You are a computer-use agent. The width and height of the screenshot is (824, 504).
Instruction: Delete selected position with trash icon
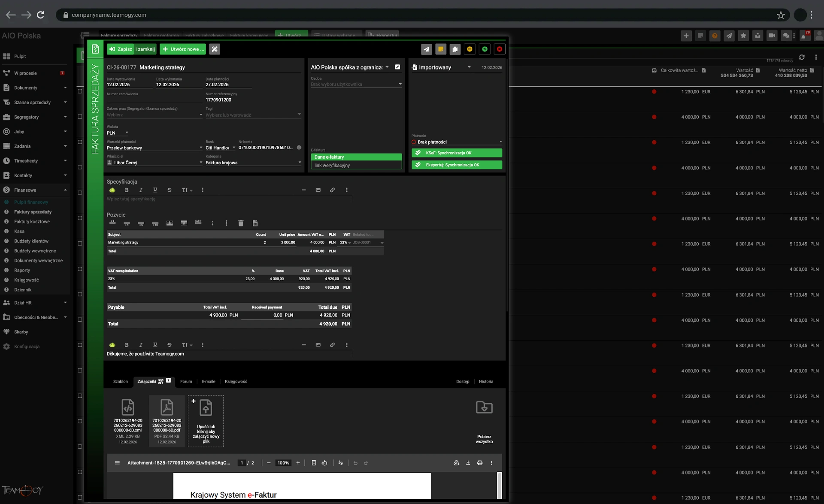click(241, 223)
